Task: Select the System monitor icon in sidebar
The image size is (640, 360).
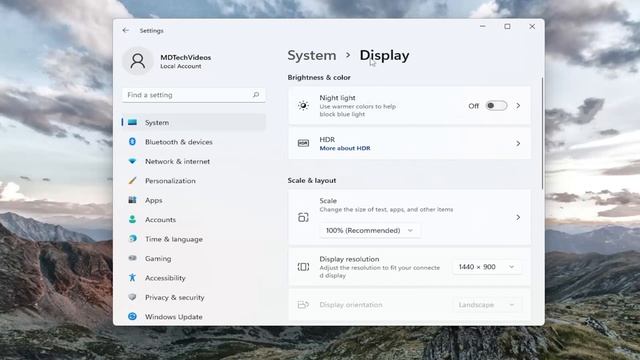Action: 132,122
